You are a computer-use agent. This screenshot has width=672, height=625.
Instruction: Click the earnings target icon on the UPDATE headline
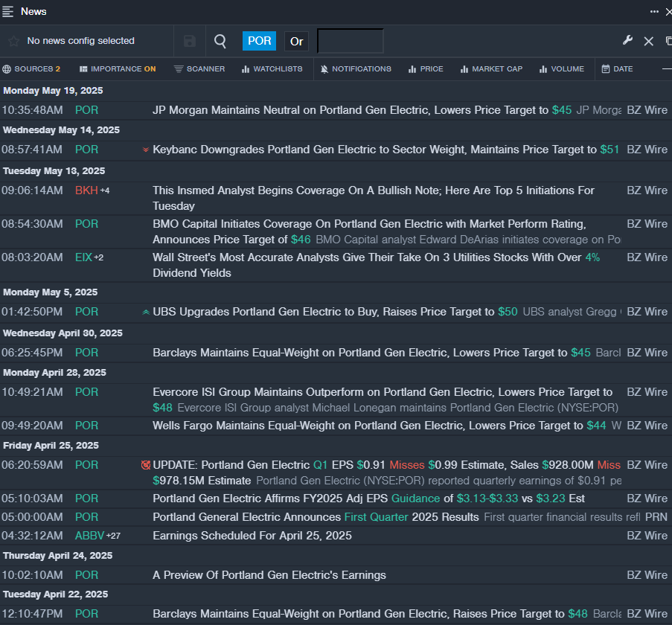(146, 465)
